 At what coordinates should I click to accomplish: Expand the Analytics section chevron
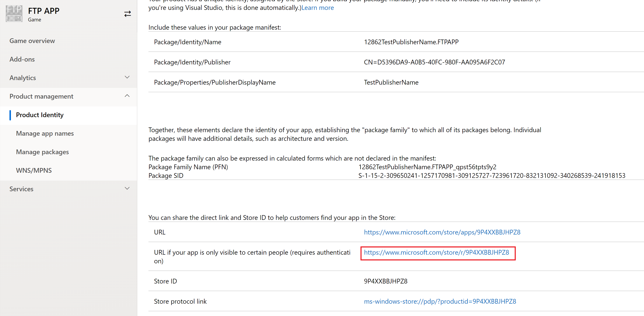tap(127, 77)
